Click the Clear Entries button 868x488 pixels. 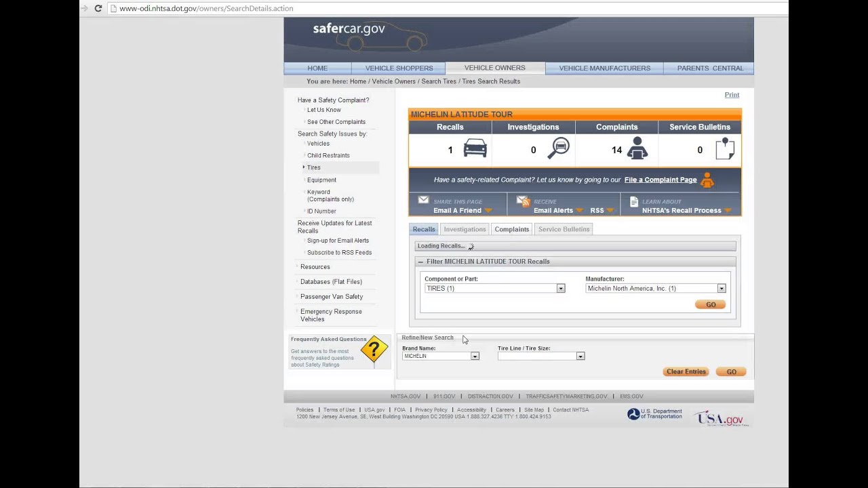pyautogui.click(x=686, y=371)
